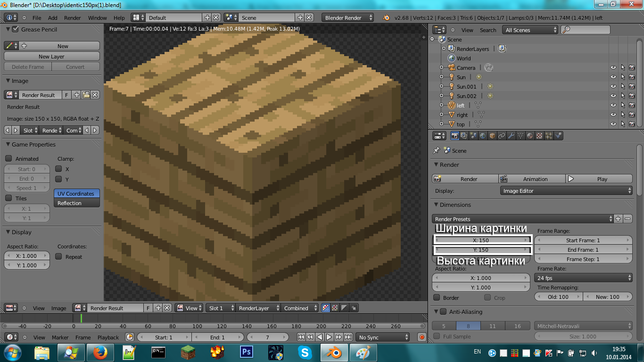The height and width of the screenshot is (362, 644).
Task: Open the Combined pass dropdown
Action: pyautogui.click(x=300, y=308)
